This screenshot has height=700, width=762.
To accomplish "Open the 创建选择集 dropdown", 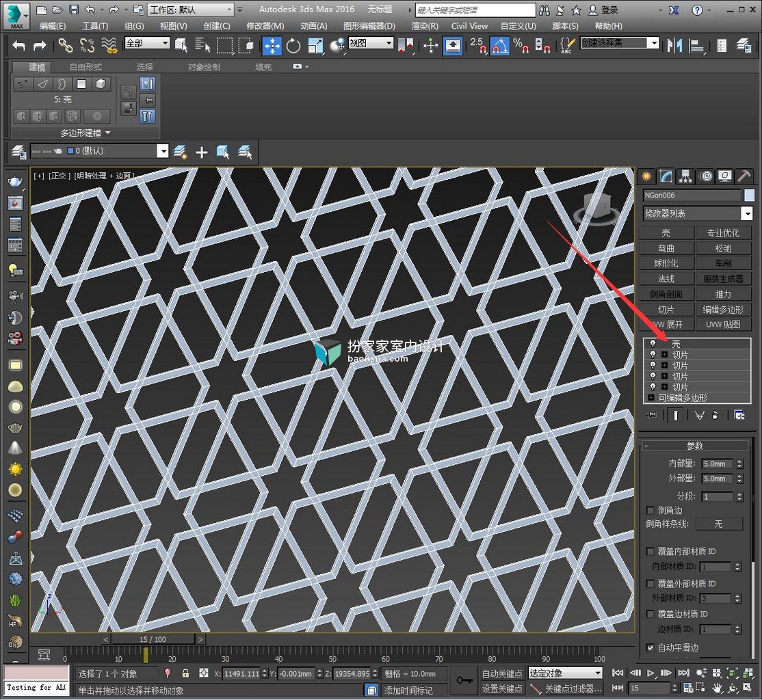I will (620, 43).
